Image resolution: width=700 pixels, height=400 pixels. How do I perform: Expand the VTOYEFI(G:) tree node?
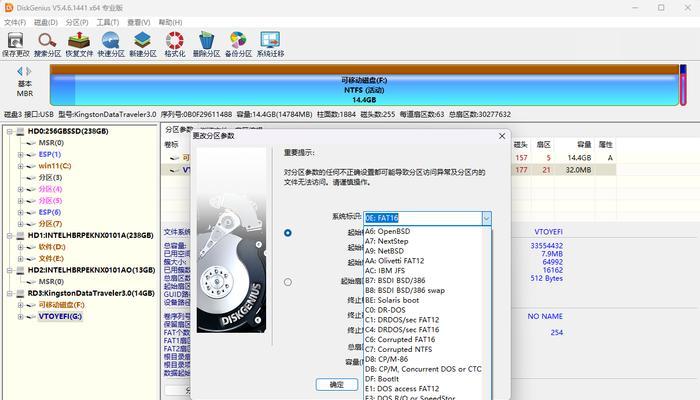(20, 317)
